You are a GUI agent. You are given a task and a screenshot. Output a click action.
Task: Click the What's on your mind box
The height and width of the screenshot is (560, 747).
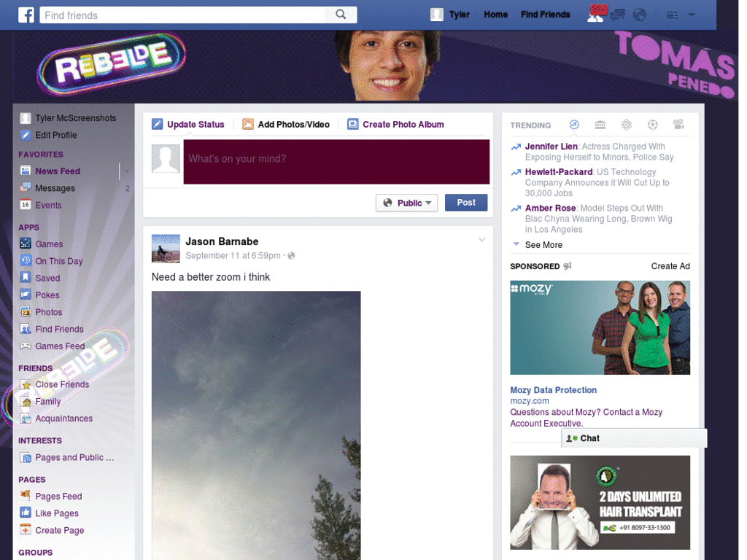(x=336, y=161)
